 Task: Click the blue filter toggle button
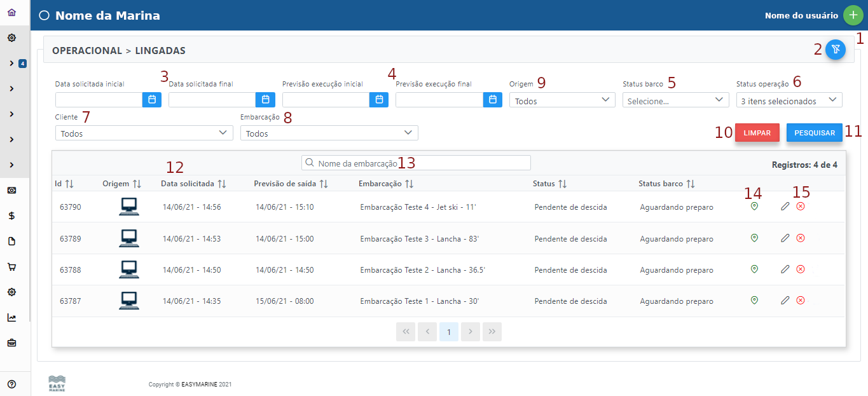pos(836,50)
